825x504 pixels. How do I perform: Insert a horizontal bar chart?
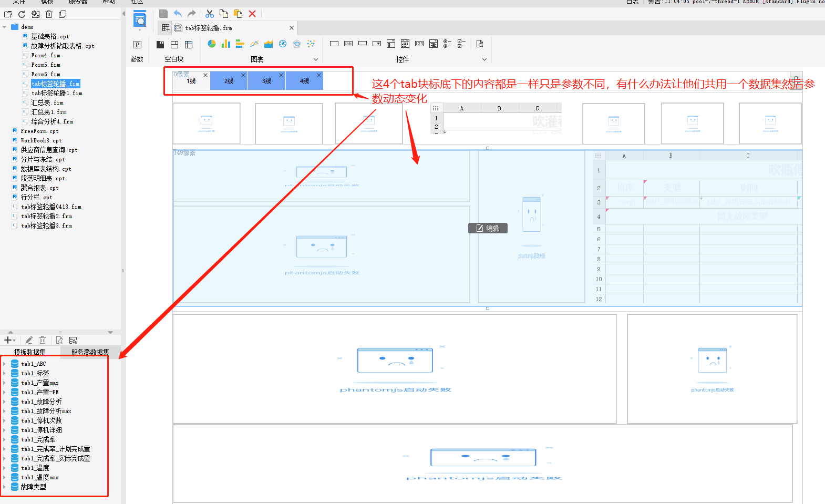tap(240, 44)
